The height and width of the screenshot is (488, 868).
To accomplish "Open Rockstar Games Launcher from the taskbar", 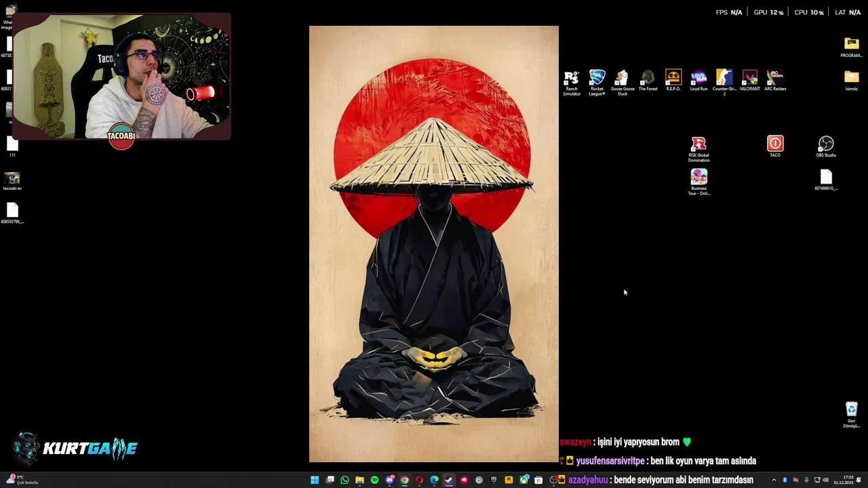I will 509,480.
